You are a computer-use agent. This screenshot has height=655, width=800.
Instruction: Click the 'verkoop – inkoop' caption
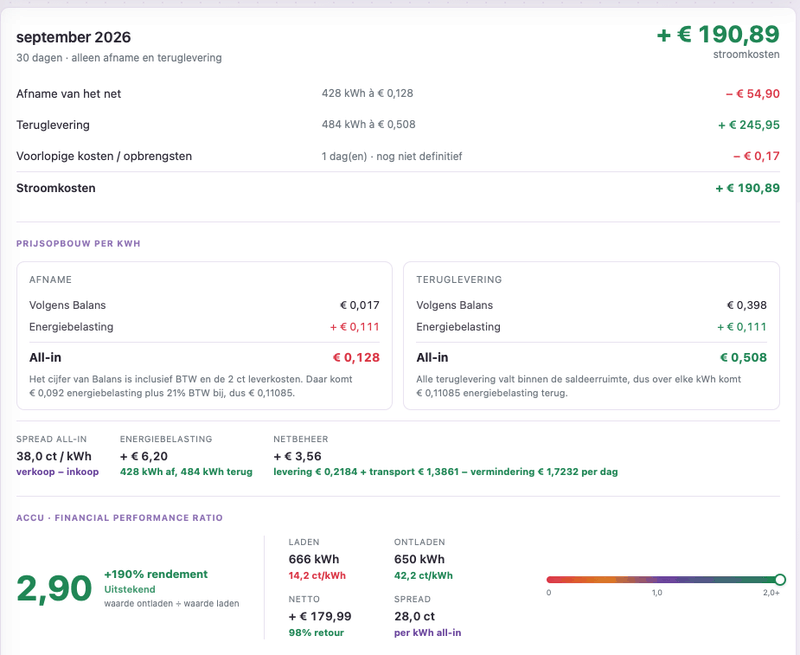[58, 472]
